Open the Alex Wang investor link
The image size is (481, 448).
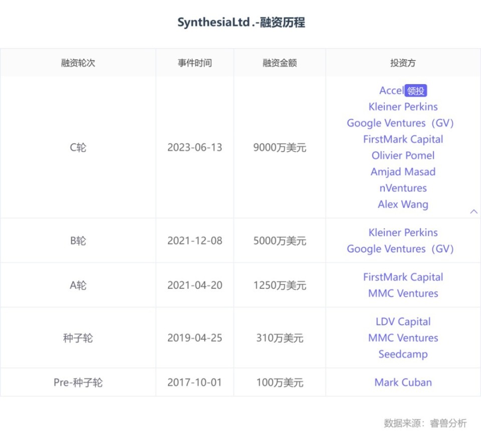403,204
